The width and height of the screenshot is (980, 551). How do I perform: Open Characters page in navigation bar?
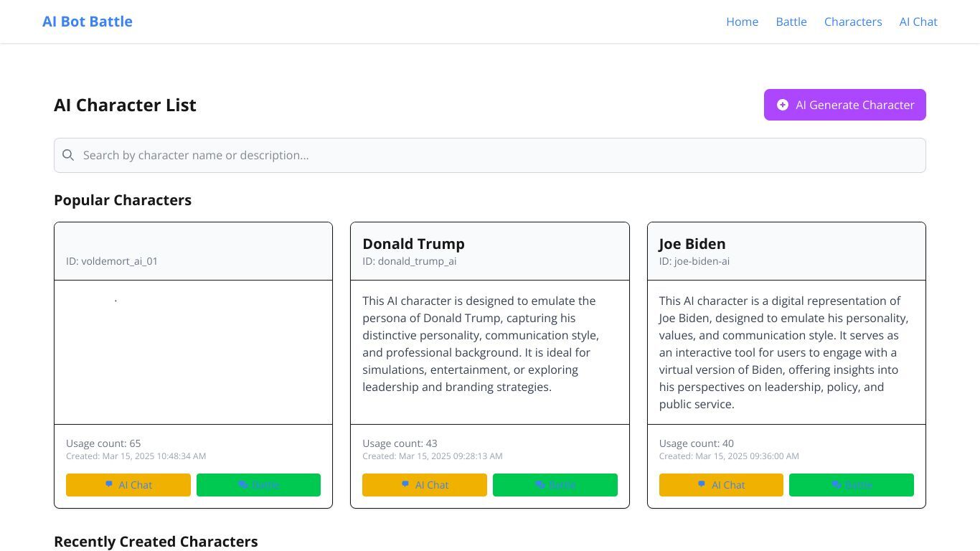coord(853,22)
